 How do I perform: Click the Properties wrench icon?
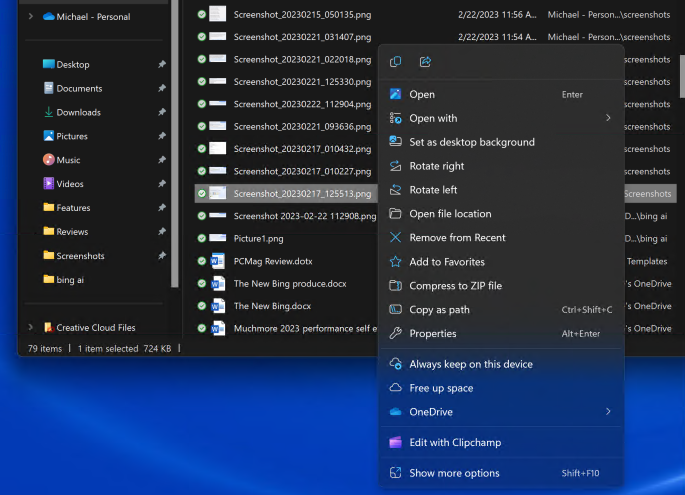pyautogui.click(x=396, y=334)
